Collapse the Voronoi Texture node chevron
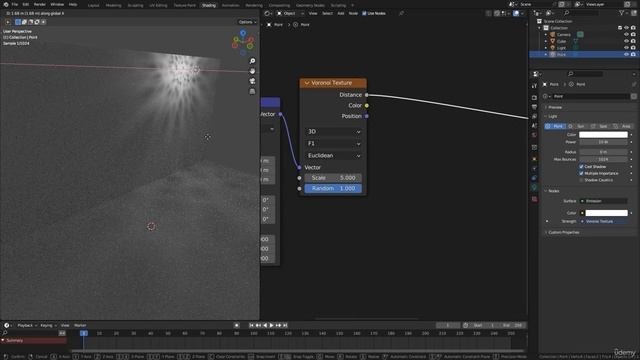 [x=307, y=83]
